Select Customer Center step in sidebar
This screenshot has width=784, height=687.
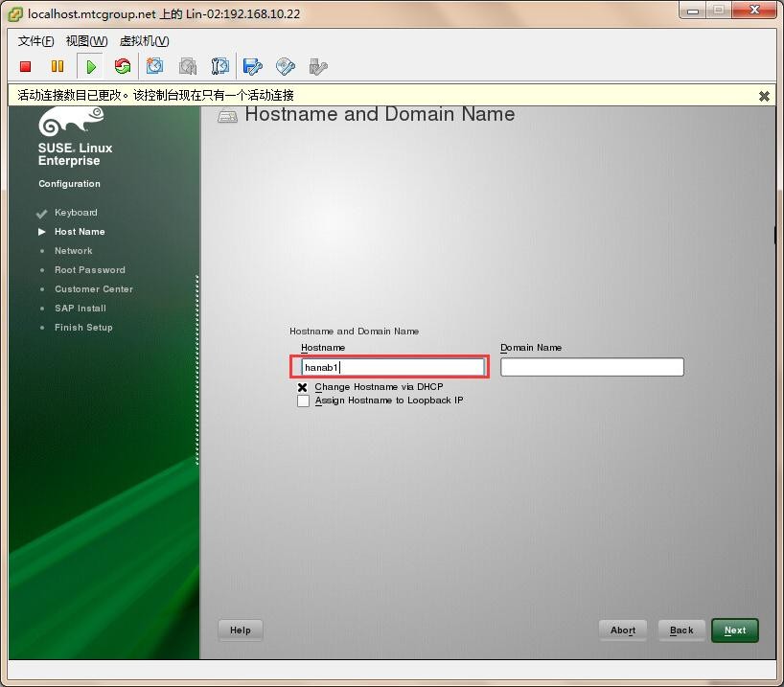coord(94,289)
